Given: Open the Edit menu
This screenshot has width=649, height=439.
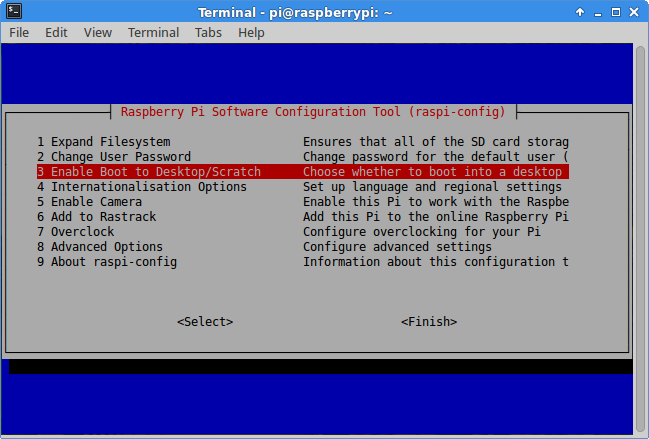Looking at the screenshot, I should pyautogui.click(x=56, y=32).
